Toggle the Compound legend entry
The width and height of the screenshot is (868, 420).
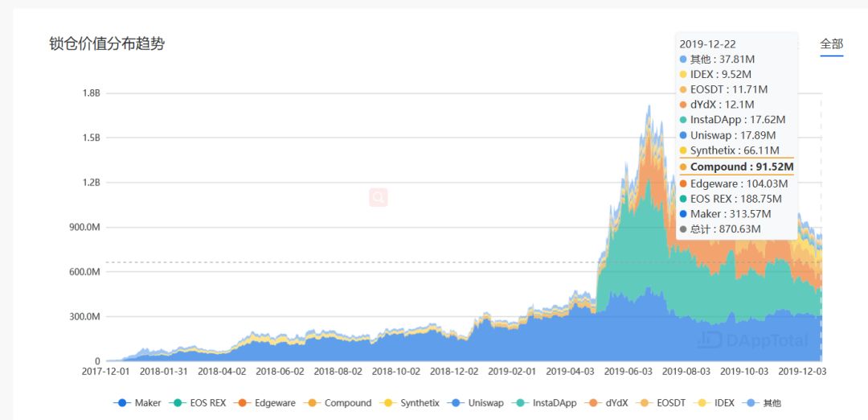click(x=337, y=403)
